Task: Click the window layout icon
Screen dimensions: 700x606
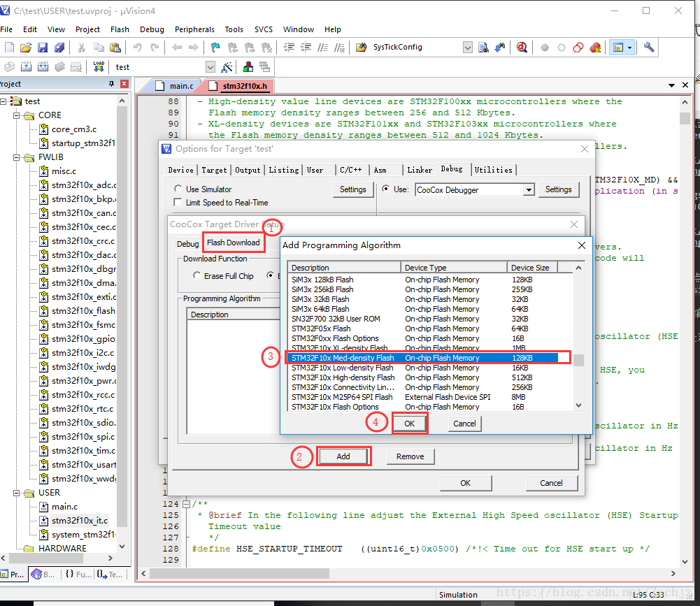Action: (618, 48)
